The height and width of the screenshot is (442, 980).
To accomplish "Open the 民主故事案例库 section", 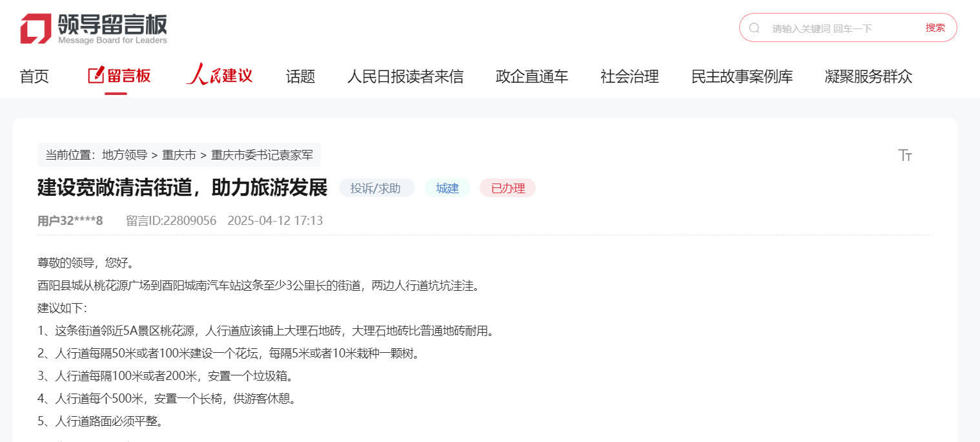I will (x=742, y=76).
